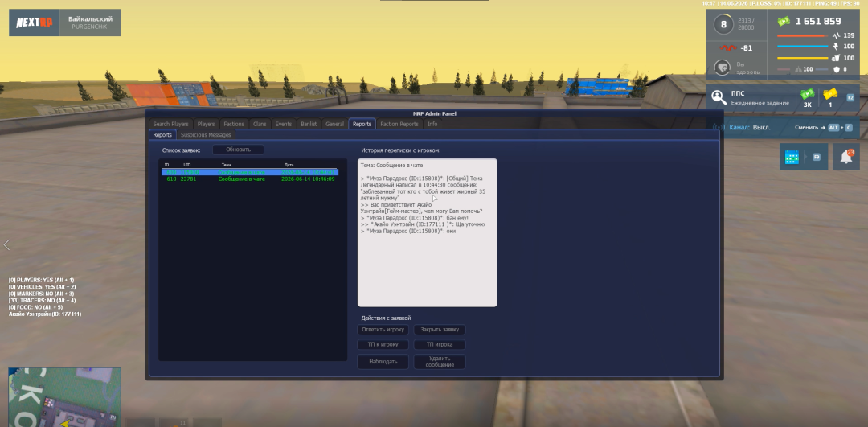Click the Ежедневное задание text
868x427 pixels.
tap(759, 103)
